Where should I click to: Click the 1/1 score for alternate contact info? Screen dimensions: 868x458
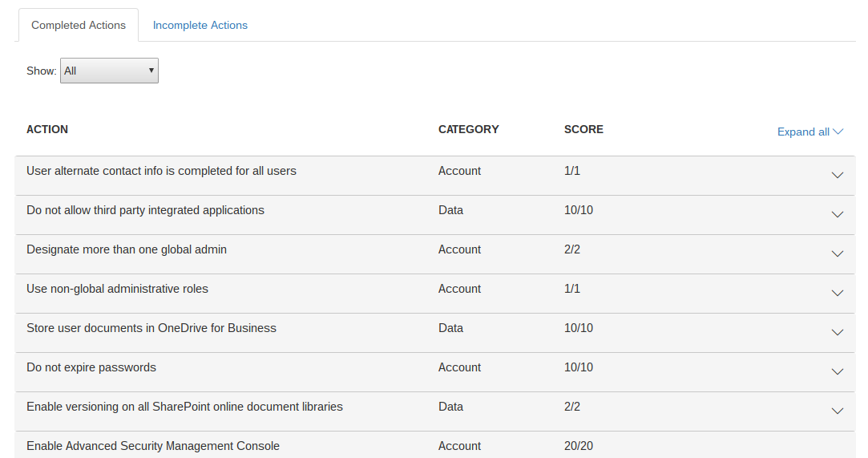pyautogui.click(x=571, y=171)
